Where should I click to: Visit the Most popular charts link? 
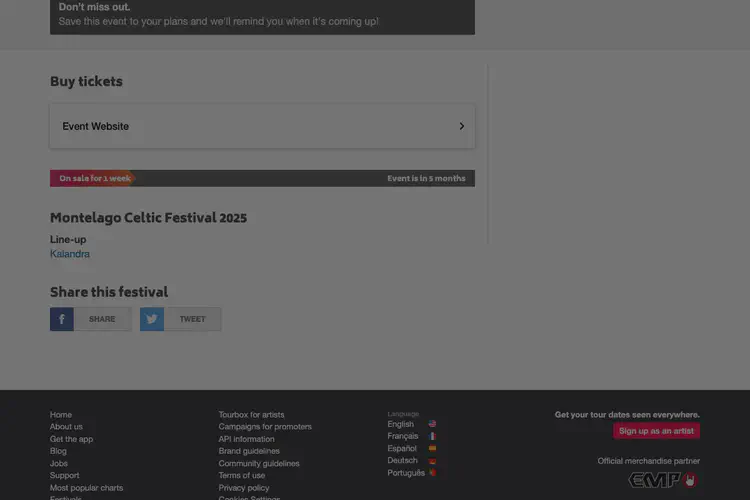click(86, 488)
